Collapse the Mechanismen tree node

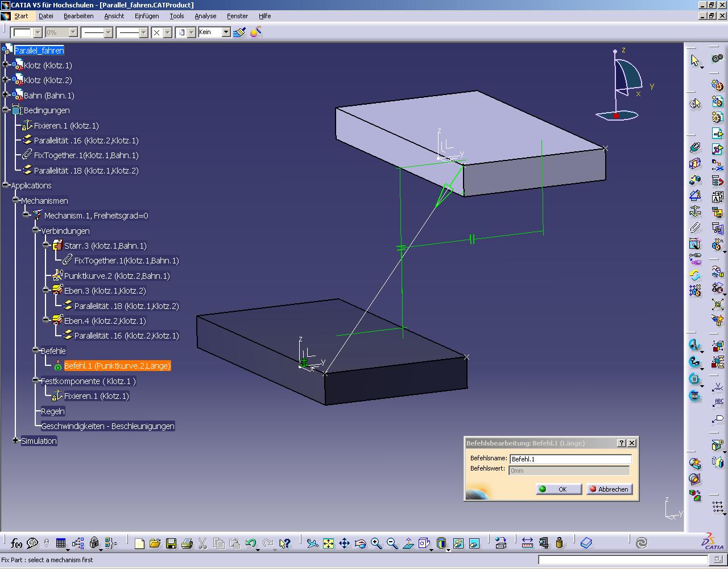coord(16,200)
